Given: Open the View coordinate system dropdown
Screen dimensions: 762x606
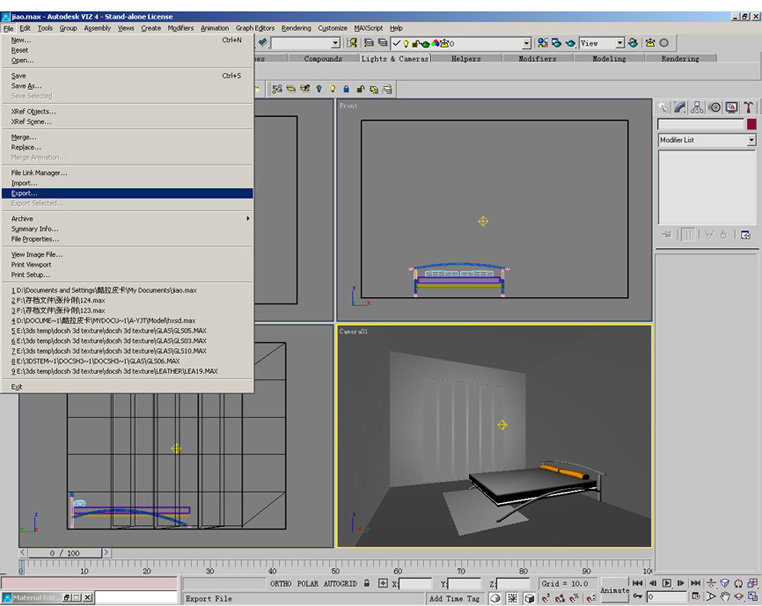Looking at the screenshot, I should [x=620, y=43].
